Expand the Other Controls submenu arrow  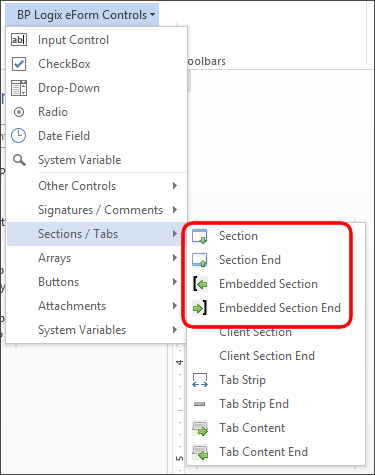tap(175, 186)
